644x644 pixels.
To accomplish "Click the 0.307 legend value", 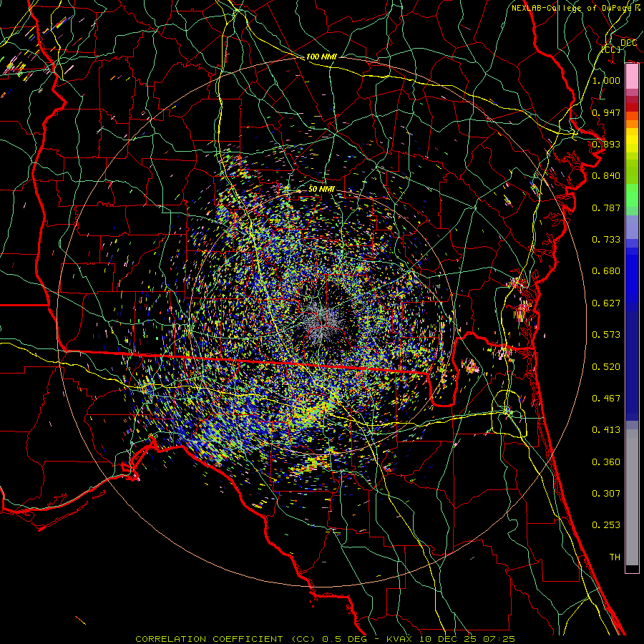I will click(606, 493).
